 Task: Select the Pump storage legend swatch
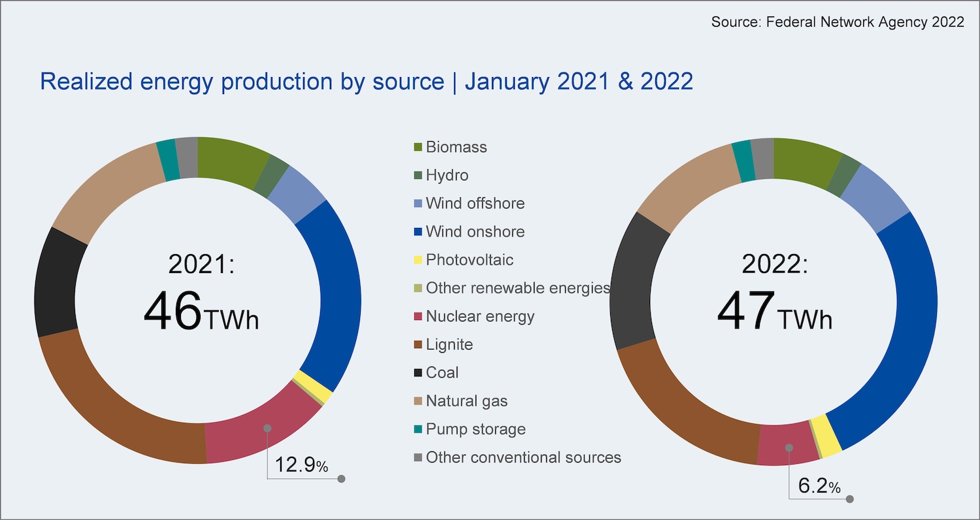coord(418,429)
